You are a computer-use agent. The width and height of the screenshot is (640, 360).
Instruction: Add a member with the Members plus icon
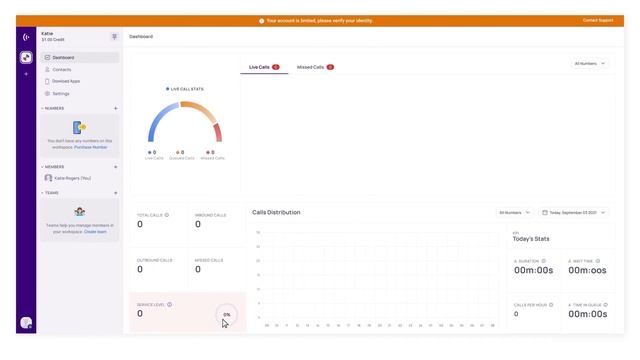pyautogui.click(x=116, y=167)
